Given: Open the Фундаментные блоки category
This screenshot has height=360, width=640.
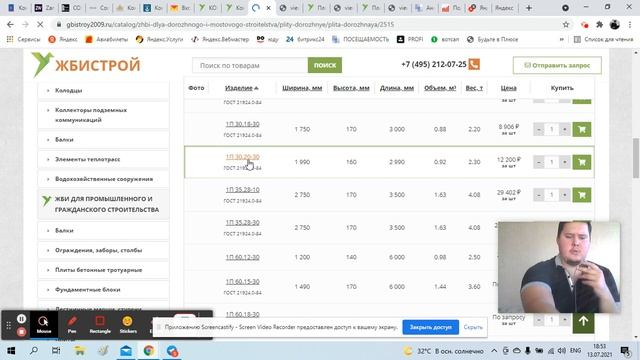Looking at the screenshot, I should (x=103, y=289).
